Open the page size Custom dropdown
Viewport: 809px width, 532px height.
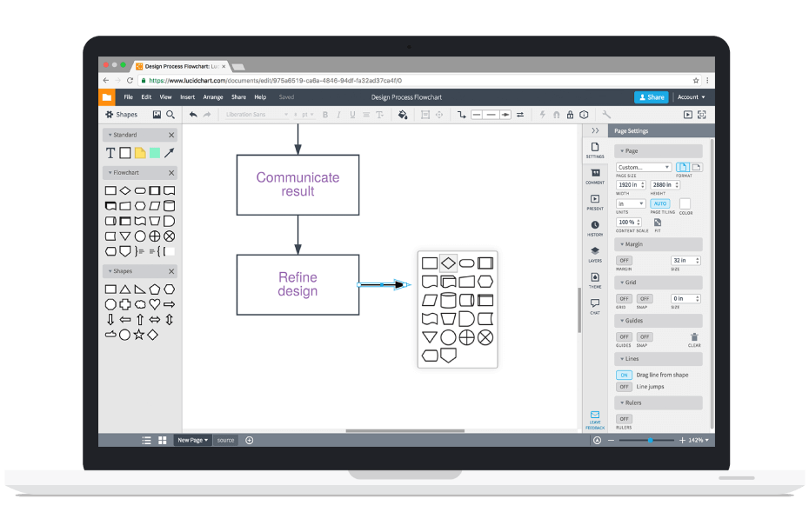click(x=643, y=167)
